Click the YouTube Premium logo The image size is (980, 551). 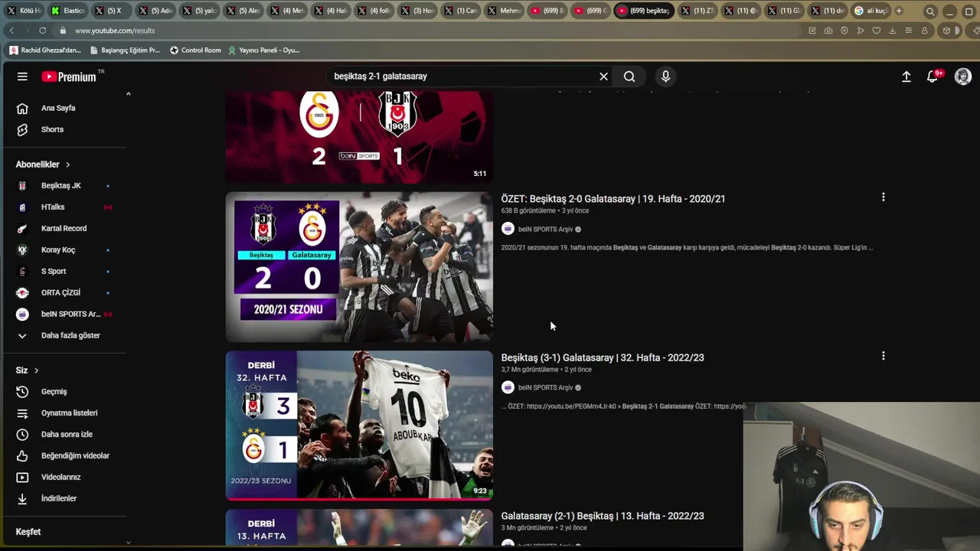[x=69, y=77]
